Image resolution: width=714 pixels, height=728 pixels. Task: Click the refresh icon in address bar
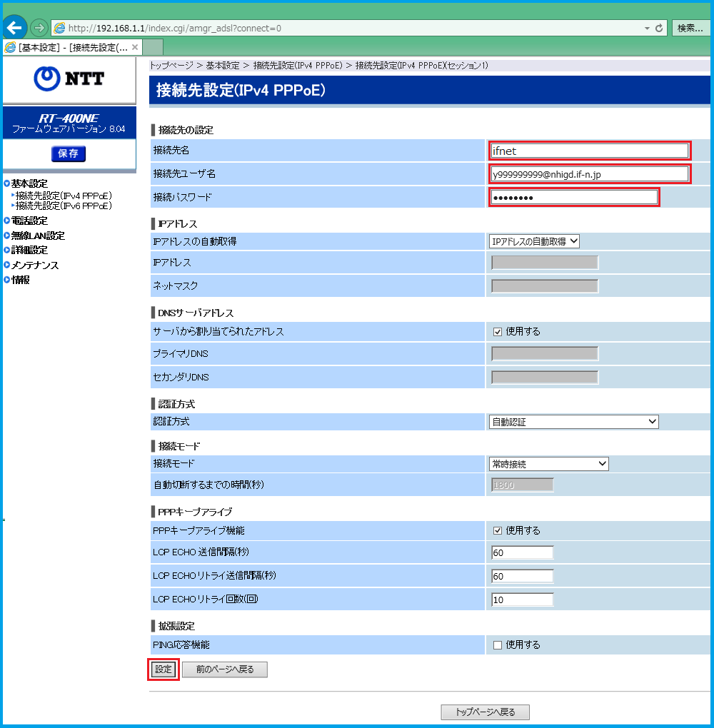659,29
